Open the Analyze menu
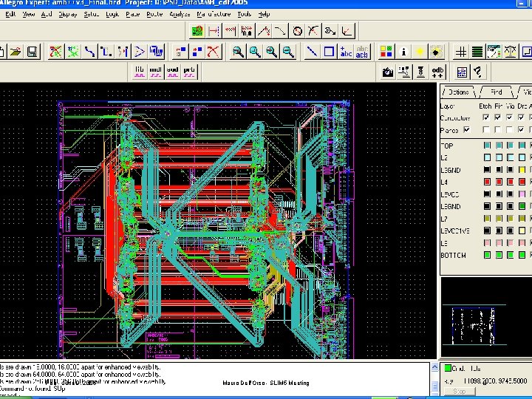 180,14
